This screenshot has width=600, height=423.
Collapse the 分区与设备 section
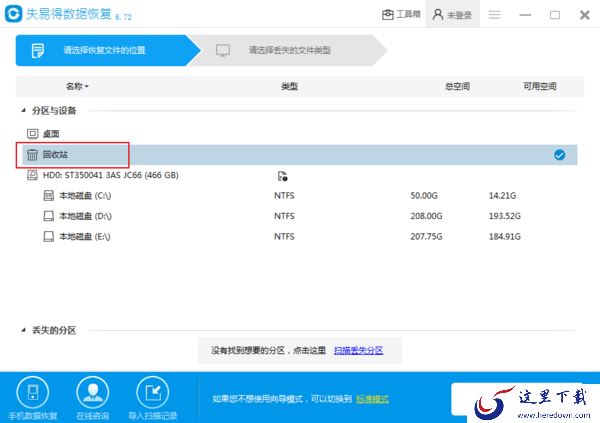click(23, 110)
